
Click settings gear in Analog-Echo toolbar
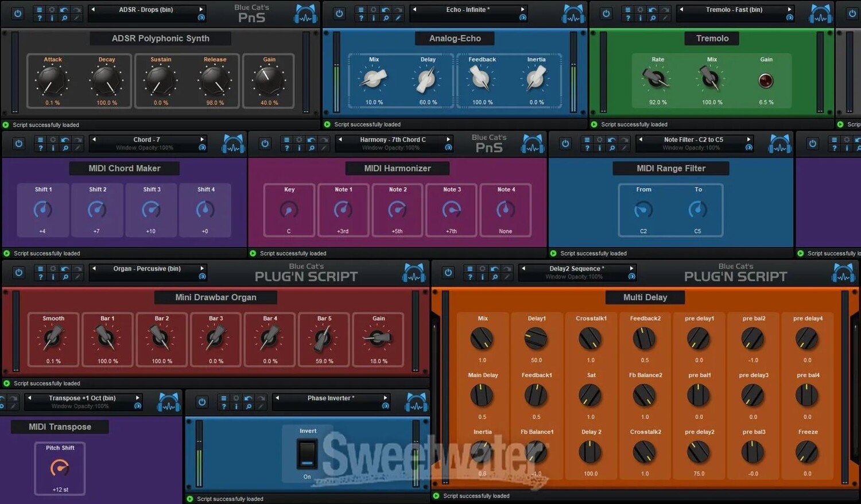click(x=374, y=10)
